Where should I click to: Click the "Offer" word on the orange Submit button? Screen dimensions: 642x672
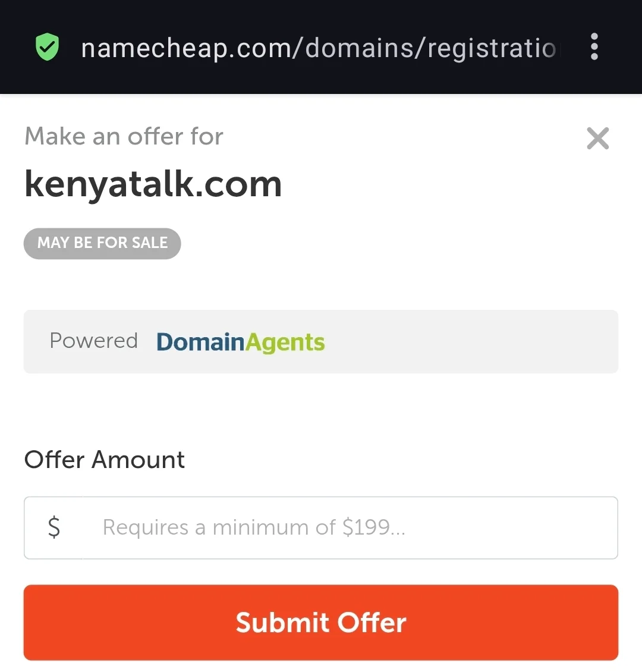[x=372, y=623]
